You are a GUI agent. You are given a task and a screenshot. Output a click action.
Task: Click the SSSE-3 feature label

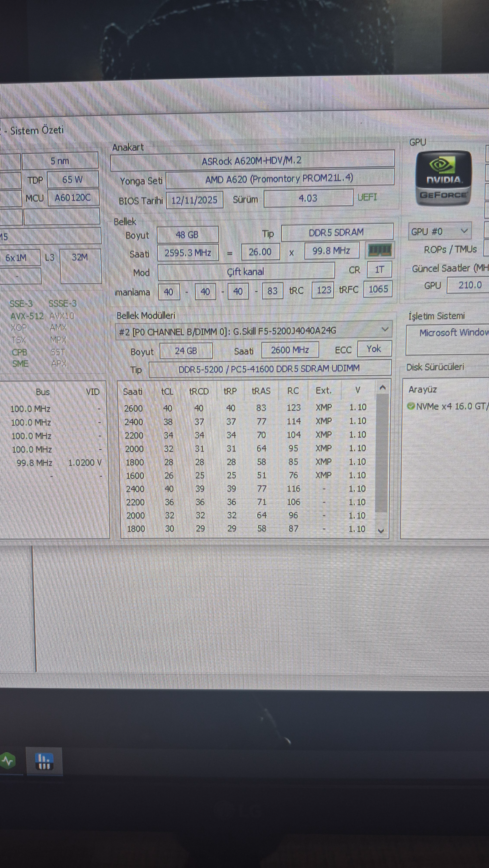pyautogui.click(x=62, y=303)
